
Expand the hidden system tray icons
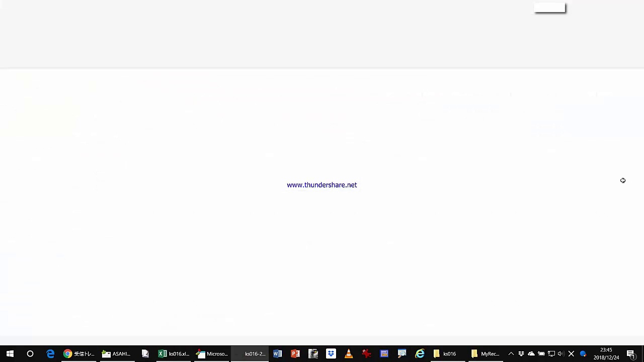[511, 354]
